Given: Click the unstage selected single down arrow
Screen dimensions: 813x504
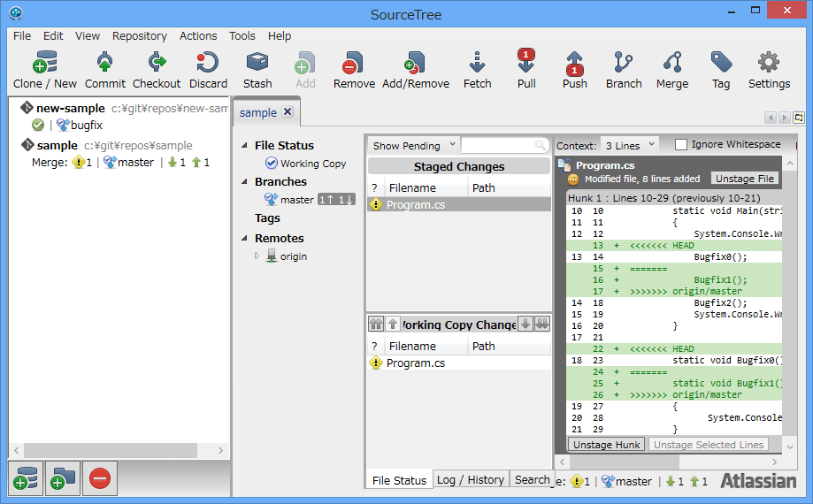Looking at the screenshot, I should click(525, 325).
